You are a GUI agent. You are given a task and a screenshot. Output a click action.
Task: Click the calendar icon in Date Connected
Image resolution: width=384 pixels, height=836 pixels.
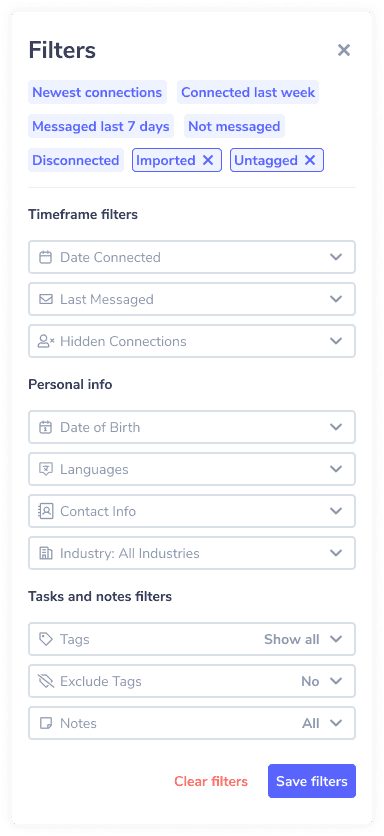(46, 257)
